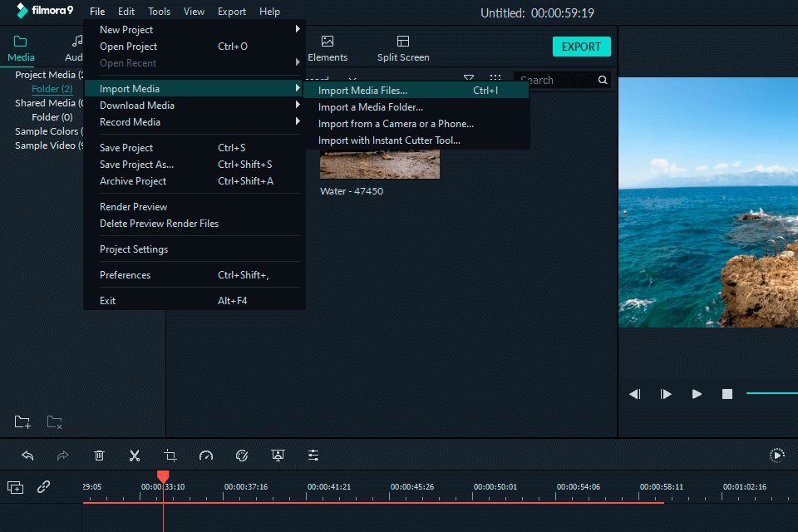Open the Help menu

point(269,11)
